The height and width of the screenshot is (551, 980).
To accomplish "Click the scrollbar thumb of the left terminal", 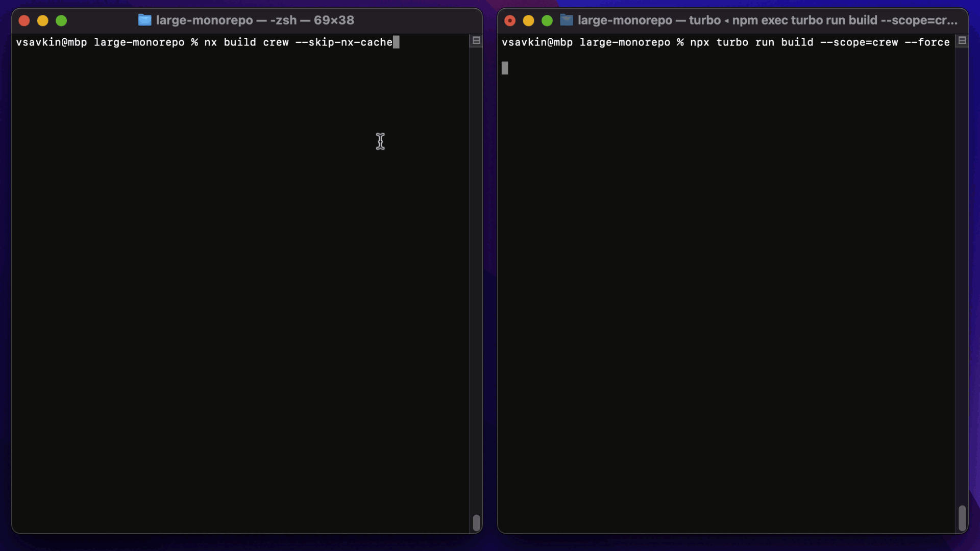I will pyautogui.click(x=476, y=522).
